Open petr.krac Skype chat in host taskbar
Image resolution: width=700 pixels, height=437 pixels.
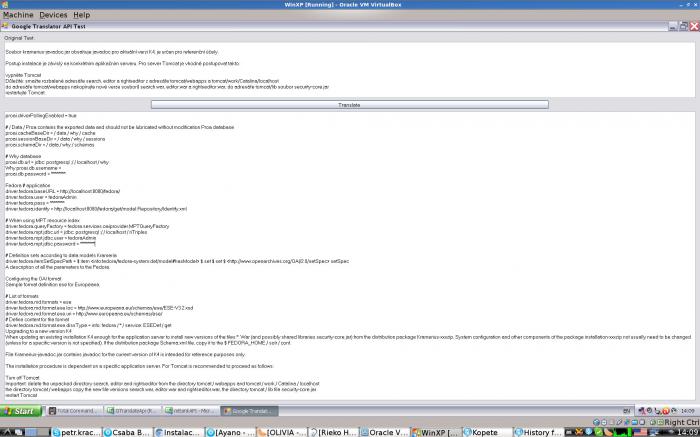(77, 432)
